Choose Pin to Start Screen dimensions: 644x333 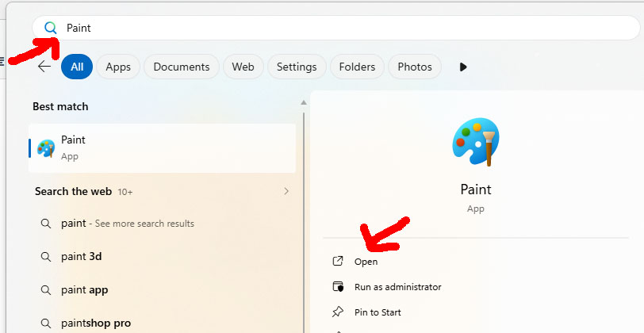[x=378, y=312]
